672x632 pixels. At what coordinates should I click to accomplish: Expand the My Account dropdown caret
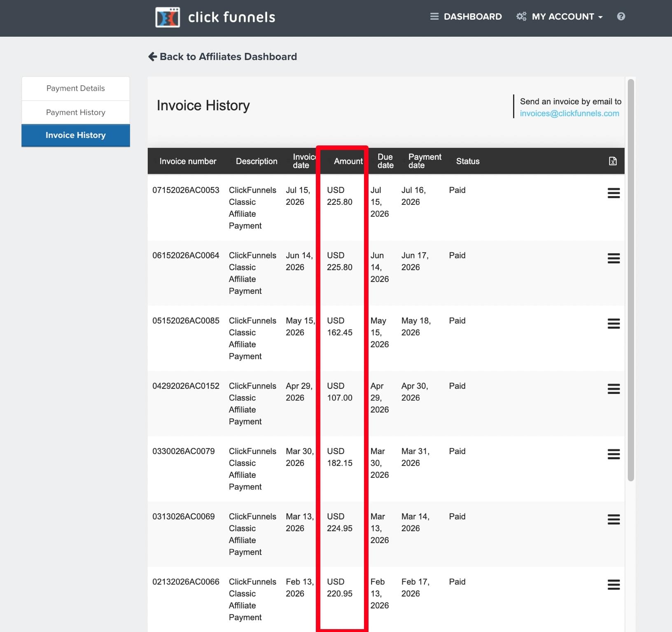600,17
